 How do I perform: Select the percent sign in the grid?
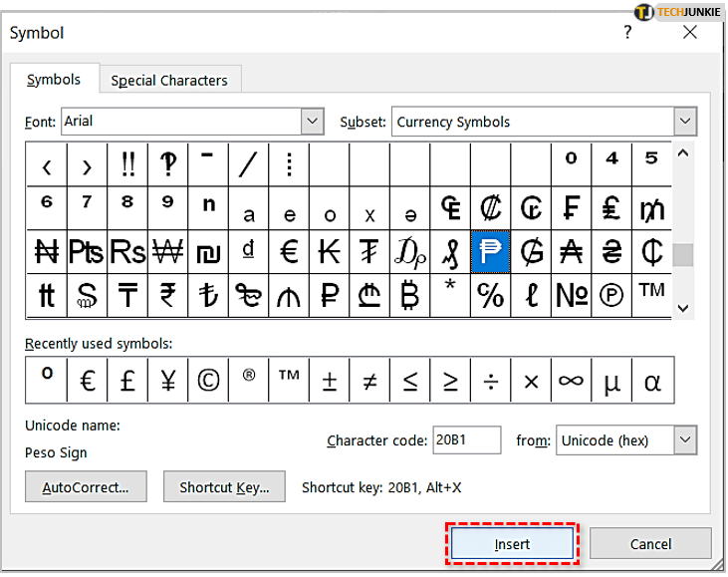(490, 295)
